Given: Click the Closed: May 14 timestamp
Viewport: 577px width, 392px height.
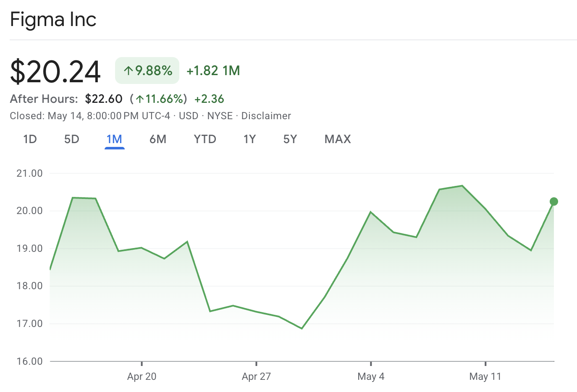Looking at the screenshot, I should [90, 116].
